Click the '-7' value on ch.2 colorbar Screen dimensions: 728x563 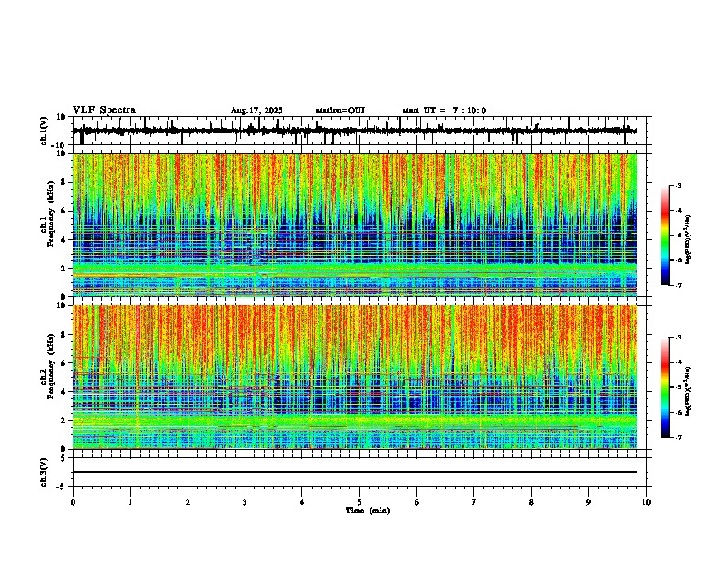point(677,437)
